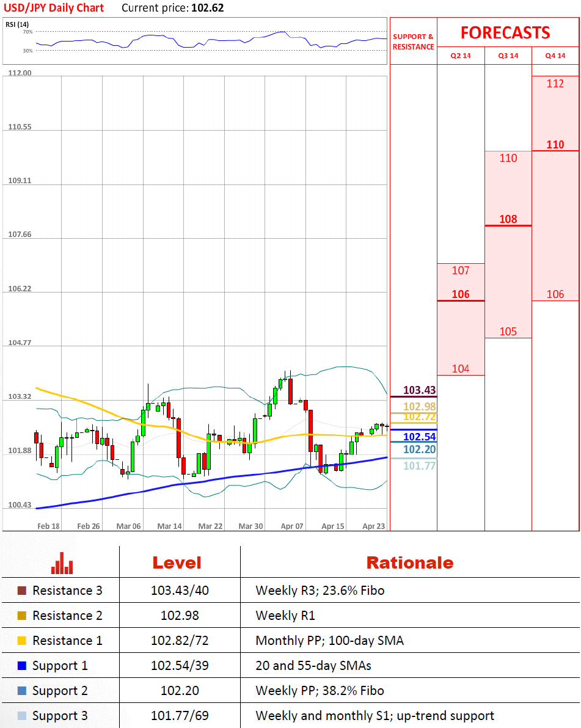Click the Level table header

coord(177,562)
